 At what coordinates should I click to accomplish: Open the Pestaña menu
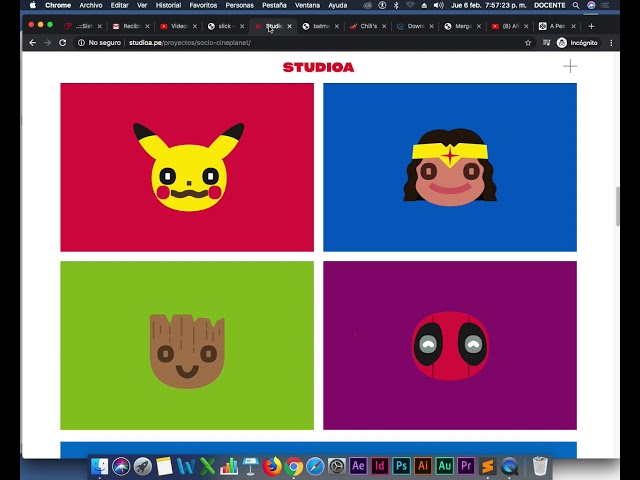(x=274, y=5)
